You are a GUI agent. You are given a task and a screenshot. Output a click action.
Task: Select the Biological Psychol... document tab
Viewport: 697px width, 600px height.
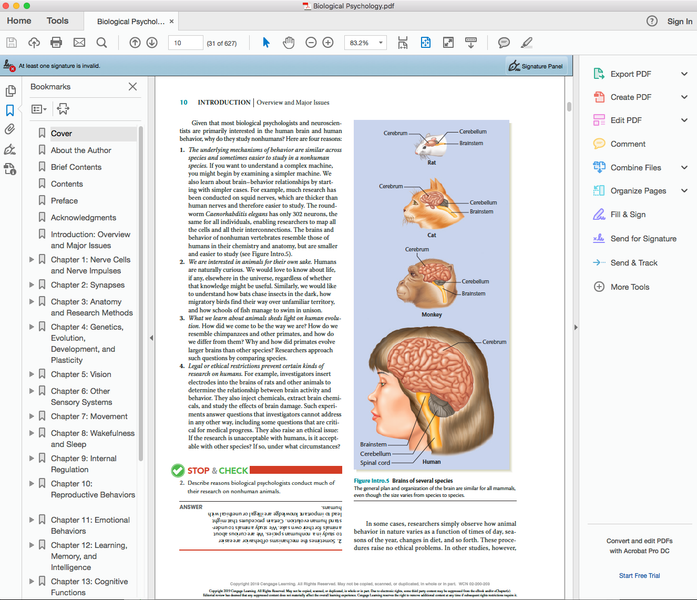pos(131,21)
